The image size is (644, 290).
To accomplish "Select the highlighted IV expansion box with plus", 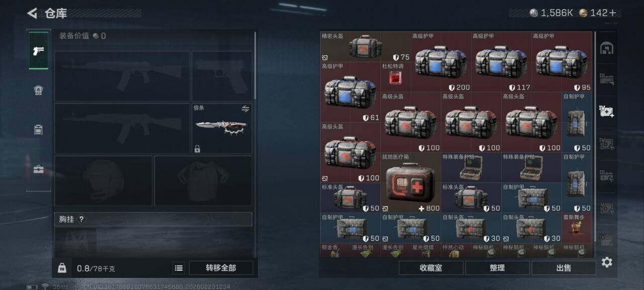I will pos(607,111).
